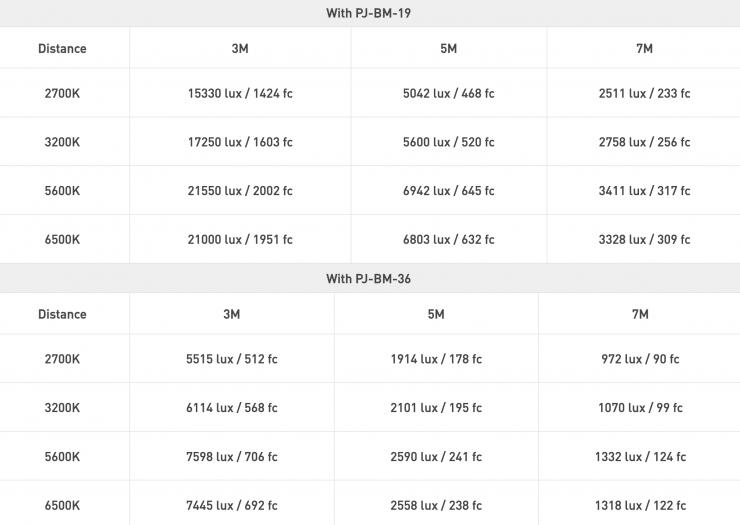This screenshot has height=525, width=740.
Task: Select the 5515 lux / 512 fc cell
Action: (231, 359)
